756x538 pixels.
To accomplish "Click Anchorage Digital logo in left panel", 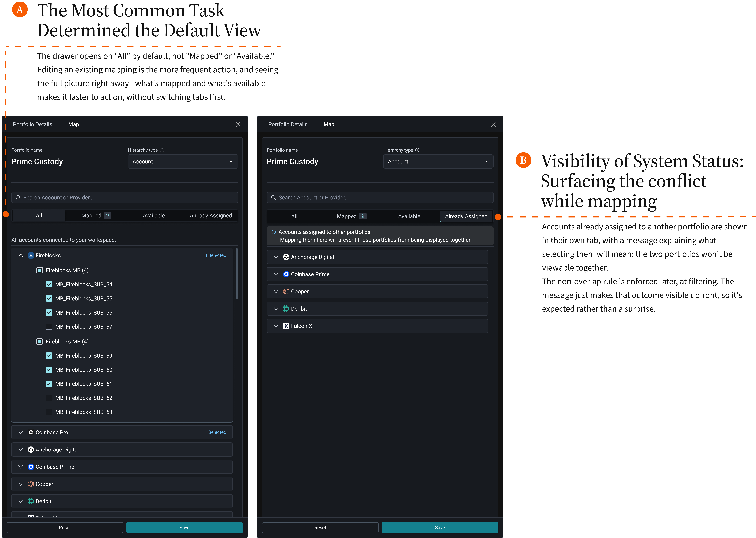I will (31, 450).
